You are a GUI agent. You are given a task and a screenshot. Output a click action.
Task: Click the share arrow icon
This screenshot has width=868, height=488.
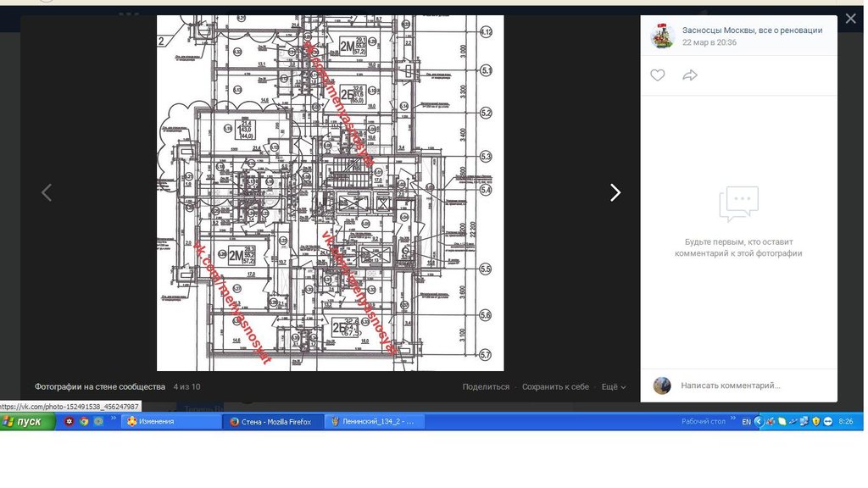[x=690, y=75]
